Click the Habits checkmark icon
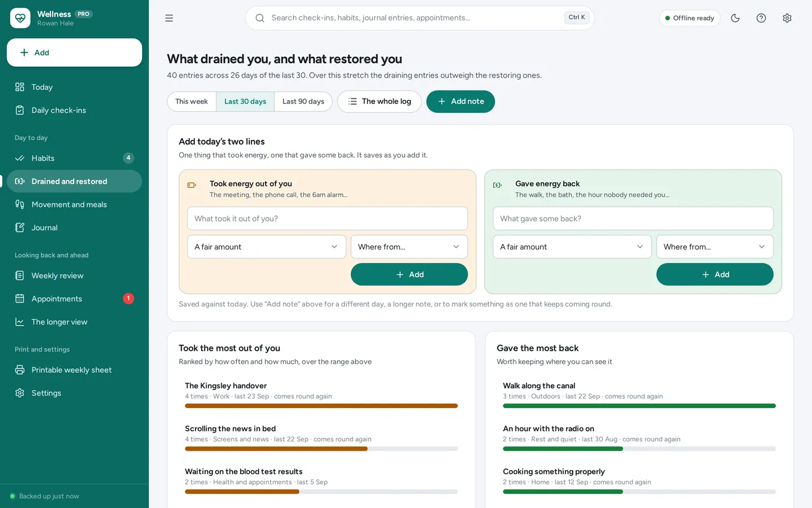This screenshot has height=508, width=812. (x=20, y=158)
